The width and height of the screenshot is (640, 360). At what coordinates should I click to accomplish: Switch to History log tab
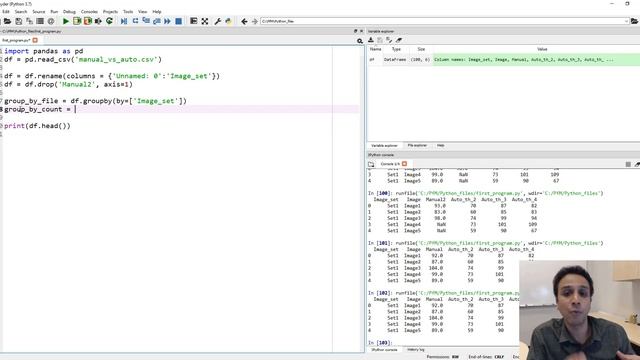(x=416, y=350)
